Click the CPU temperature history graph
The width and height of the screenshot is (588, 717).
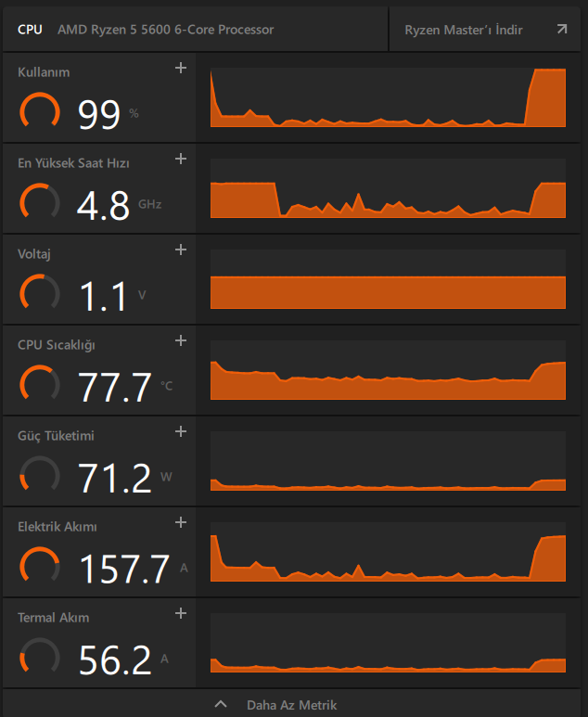click(x=388, y=370)
